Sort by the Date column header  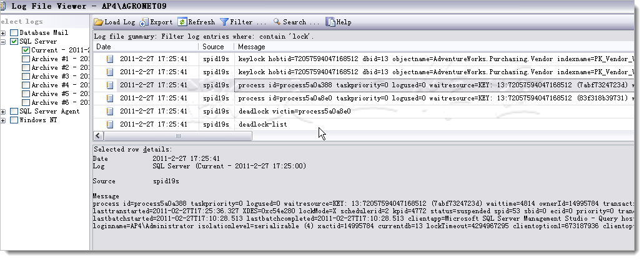[146, 47]
